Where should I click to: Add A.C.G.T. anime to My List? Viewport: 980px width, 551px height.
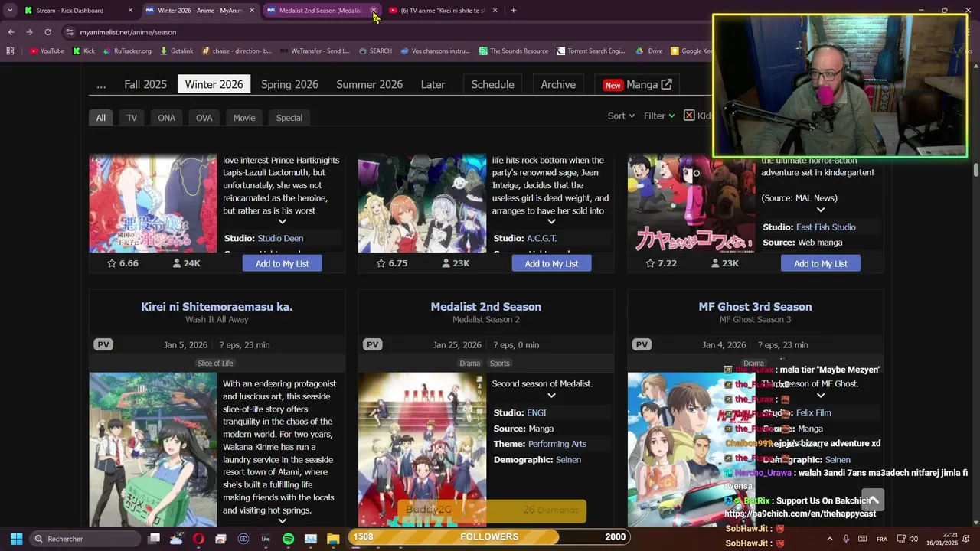(551, 263)
